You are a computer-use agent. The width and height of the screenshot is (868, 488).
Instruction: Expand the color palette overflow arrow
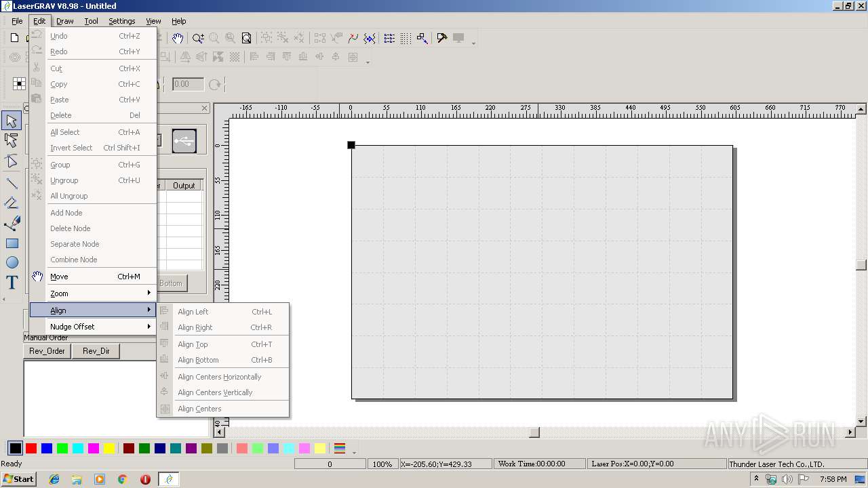click(353, 451)
